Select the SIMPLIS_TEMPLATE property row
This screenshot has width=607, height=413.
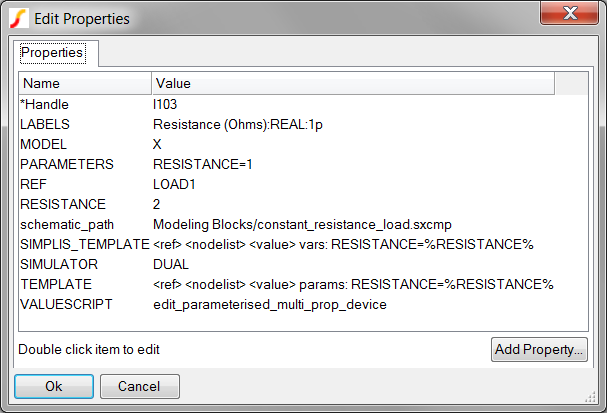pos(303,244)
